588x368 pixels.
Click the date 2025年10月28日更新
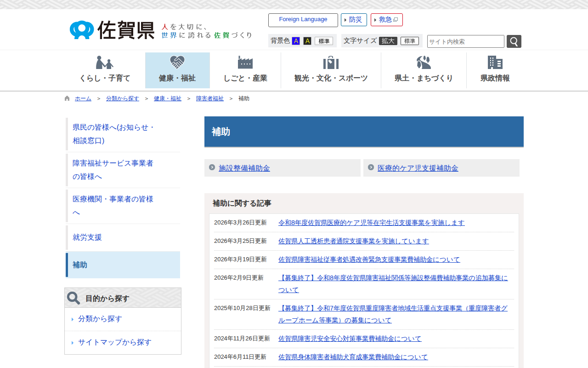coord(242,308)
